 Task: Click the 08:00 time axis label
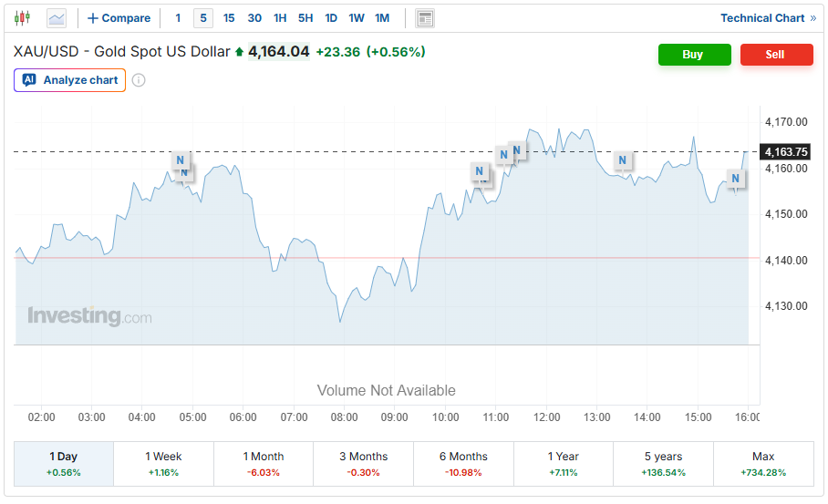(x=345, y=417)
